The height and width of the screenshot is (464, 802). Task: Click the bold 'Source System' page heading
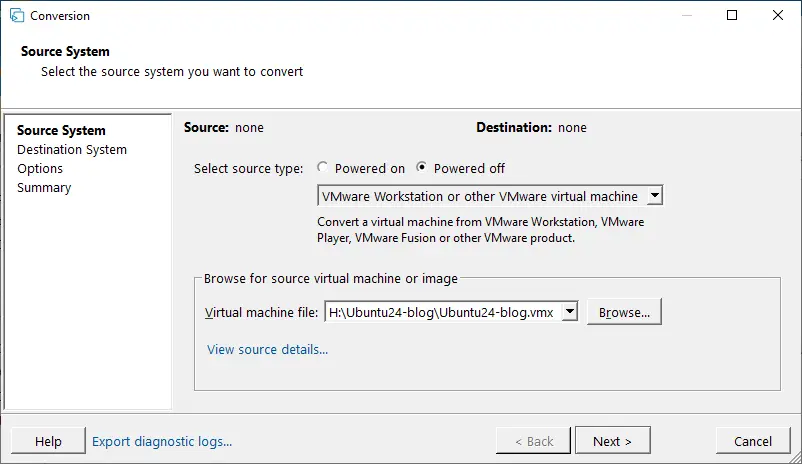pos(65,51)
